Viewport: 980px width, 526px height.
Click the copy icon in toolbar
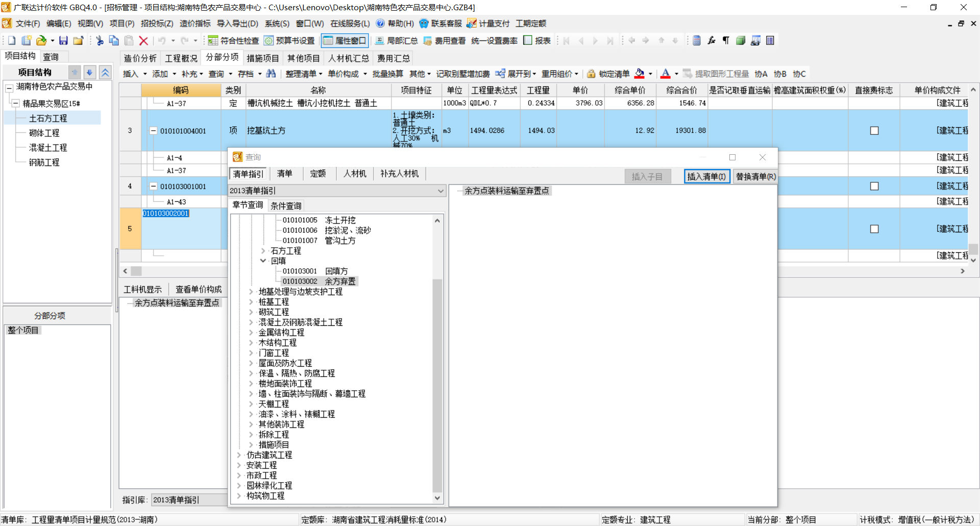114,41
